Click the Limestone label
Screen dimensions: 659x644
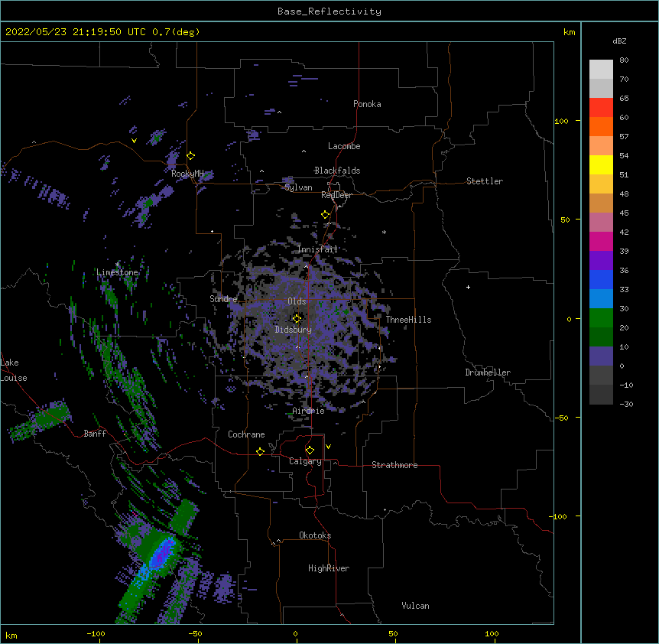[x=117, y=272]
